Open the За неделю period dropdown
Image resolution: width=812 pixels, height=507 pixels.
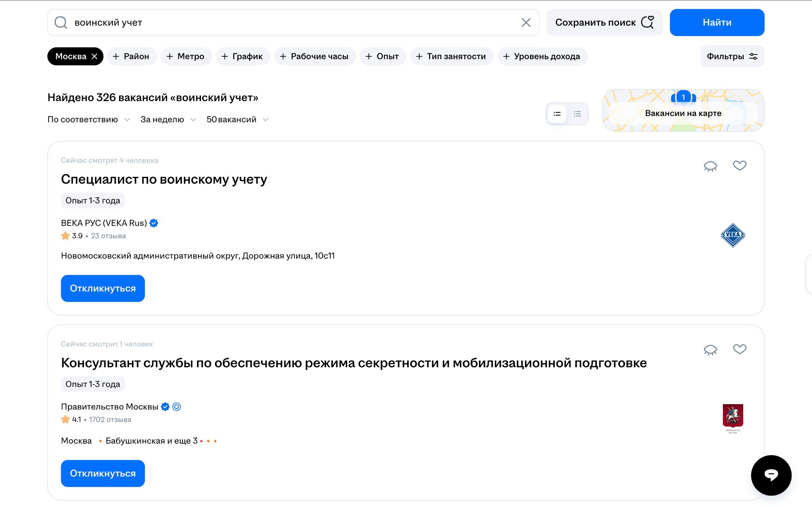point(168,120)
